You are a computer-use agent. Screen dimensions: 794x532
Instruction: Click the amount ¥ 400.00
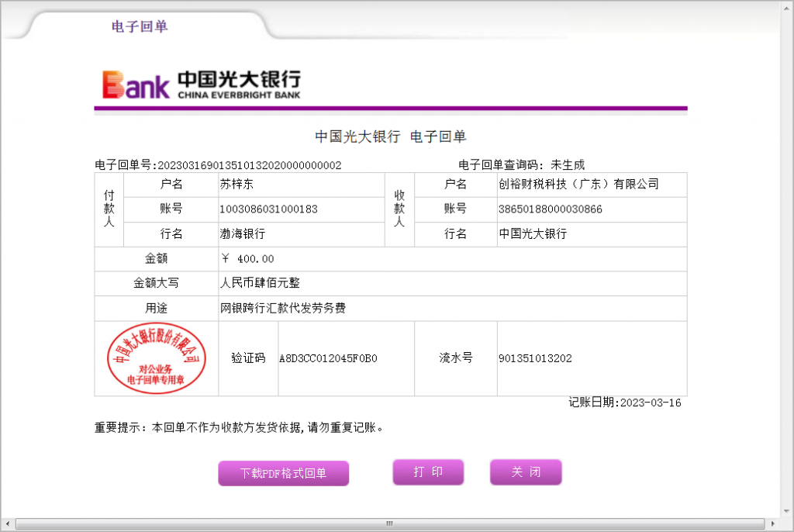click(247, 259)
